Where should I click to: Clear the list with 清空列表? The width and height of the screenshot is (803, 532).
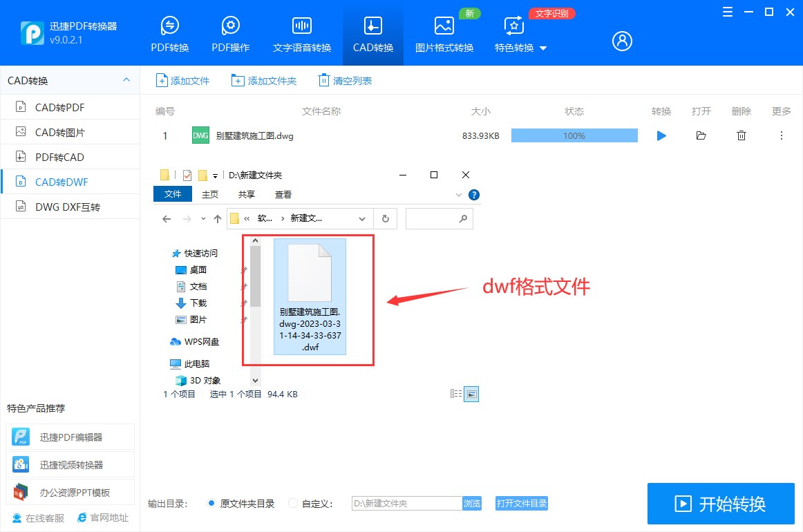tap(344, 79)
